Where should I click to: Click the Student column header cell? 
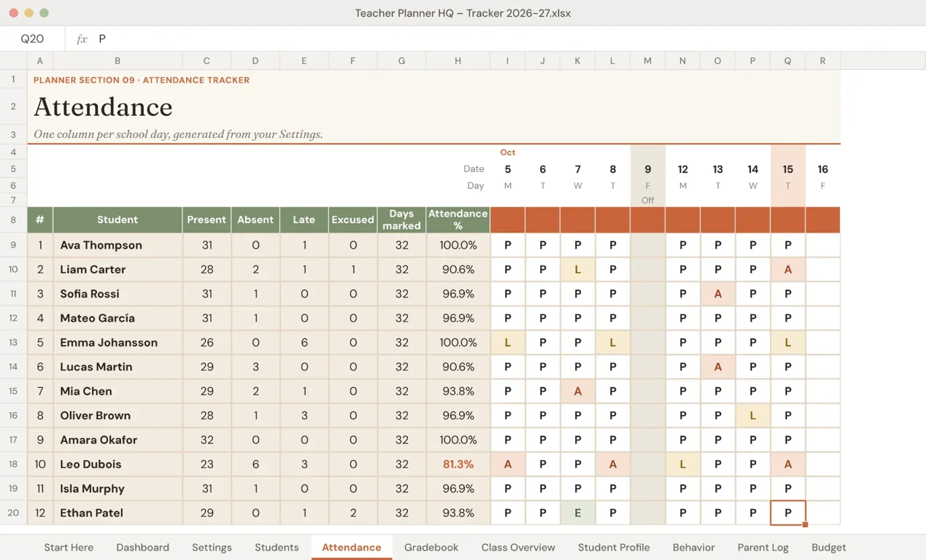click(117, 219)
